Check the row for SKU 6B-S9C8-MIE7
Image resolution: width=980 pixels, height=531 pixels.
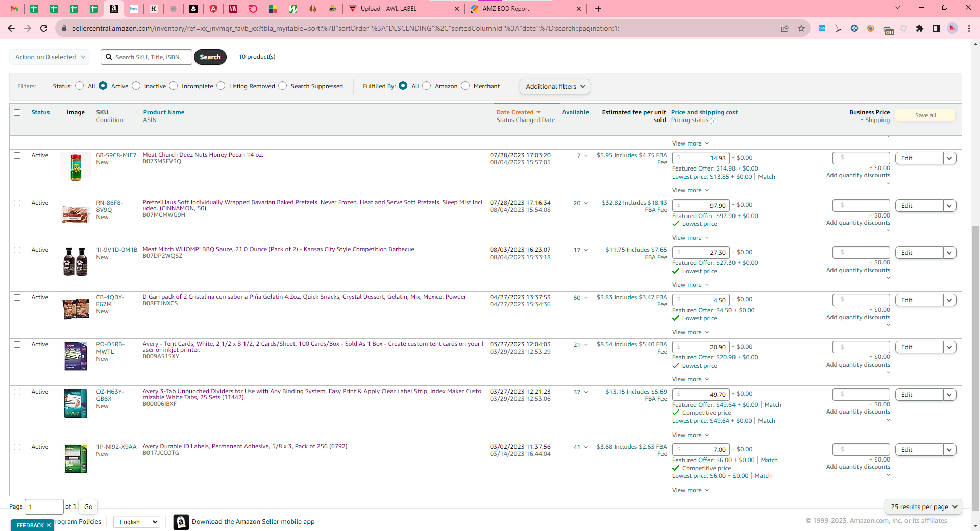[17, 155]
